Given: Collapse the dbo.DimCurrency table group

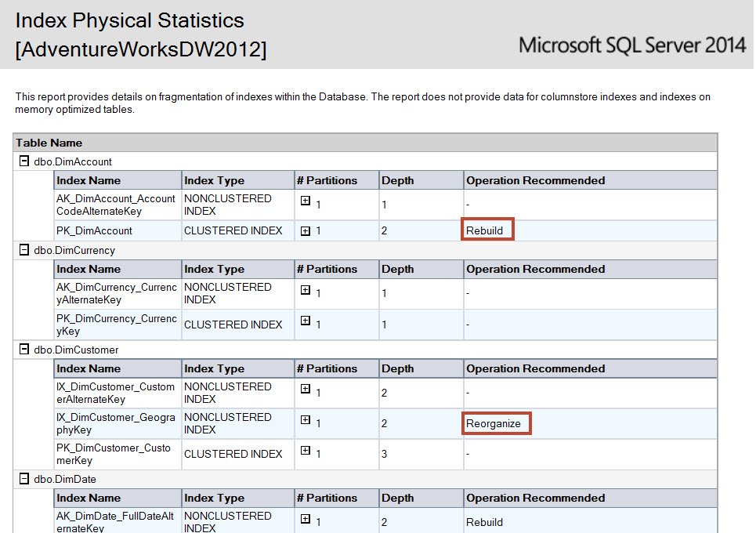Looking at the screenshot, I should [x=24, y=250].
